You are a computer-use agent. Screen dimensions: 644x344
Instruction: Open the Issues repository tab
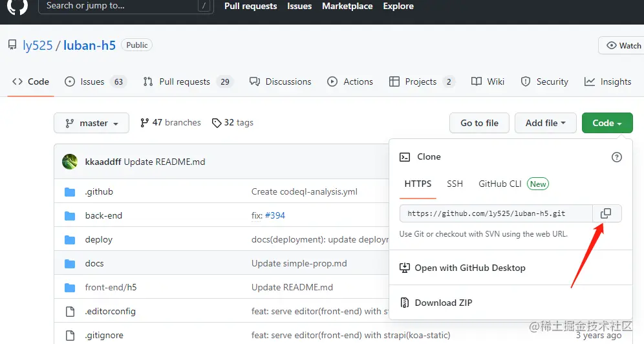point(92,81)
